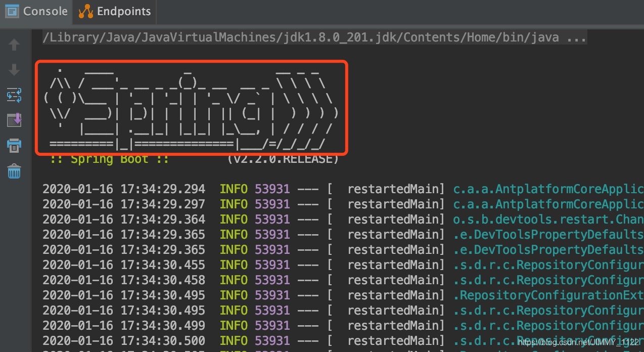Select log line timestamped 17:34:29.294

tap(343, 189)
